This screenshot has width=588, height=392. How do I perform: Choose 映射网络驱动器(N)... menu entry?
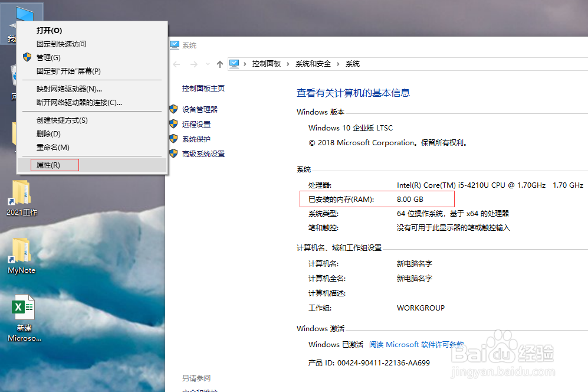pyautogui.click(x=92, y=89)
